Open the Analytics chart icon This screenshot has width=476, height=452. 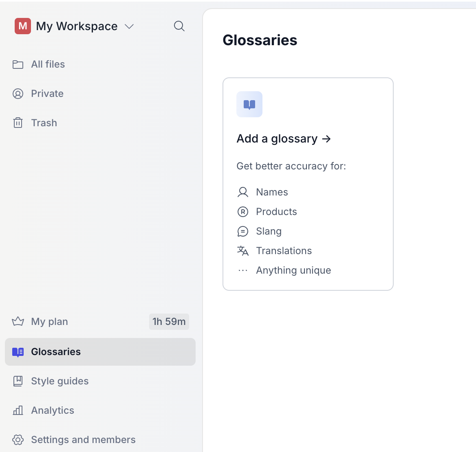tap(18, 410)
